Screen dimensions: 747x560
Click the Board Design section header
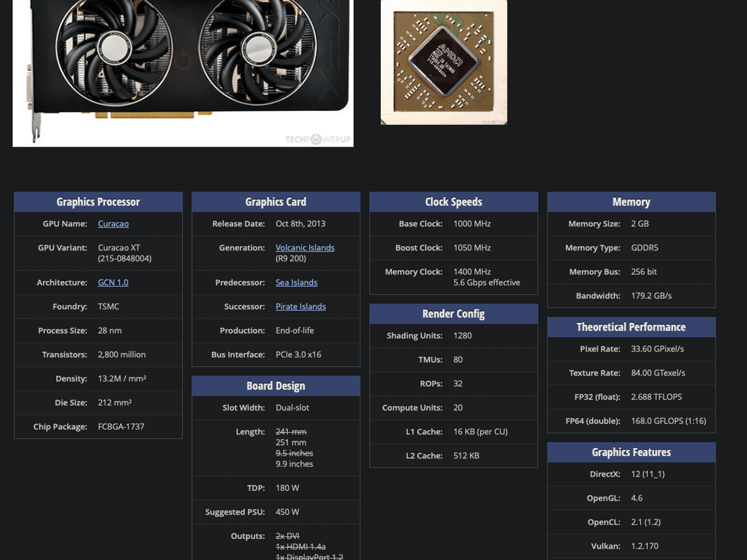276,386
